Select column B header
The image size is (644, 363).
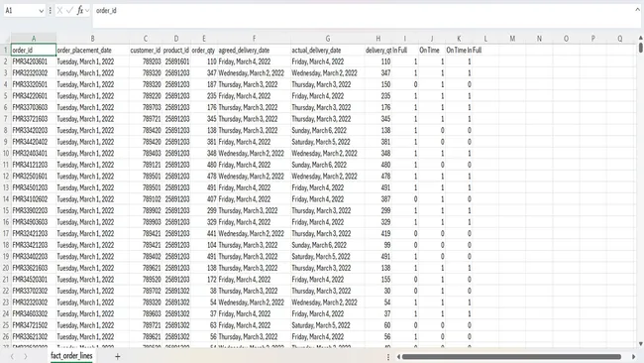92,39
